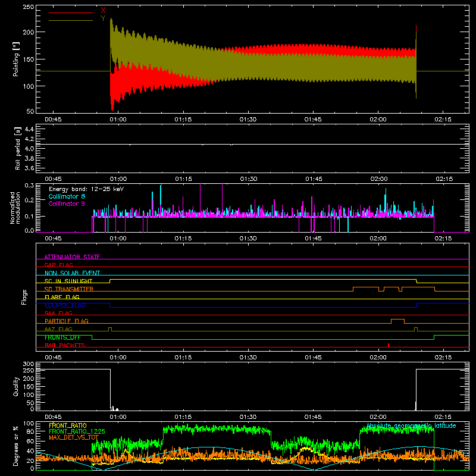Click the SC_IN_SUNLIGHT label
This screenshot has height=476, width=476.
click(x=68, y=281)
